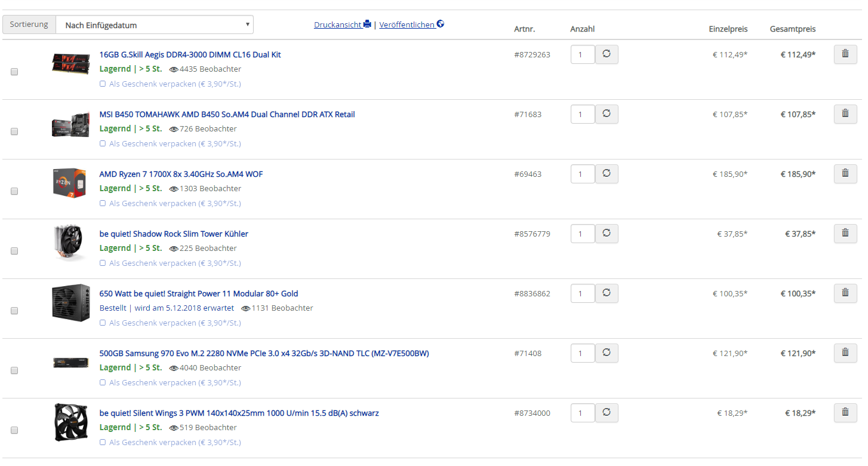Image resolution: width=868 pixels, height=466 pixels.
Task: Update quantity of Shadow Rock Slim cooler
Action: [x=607, y=234]
